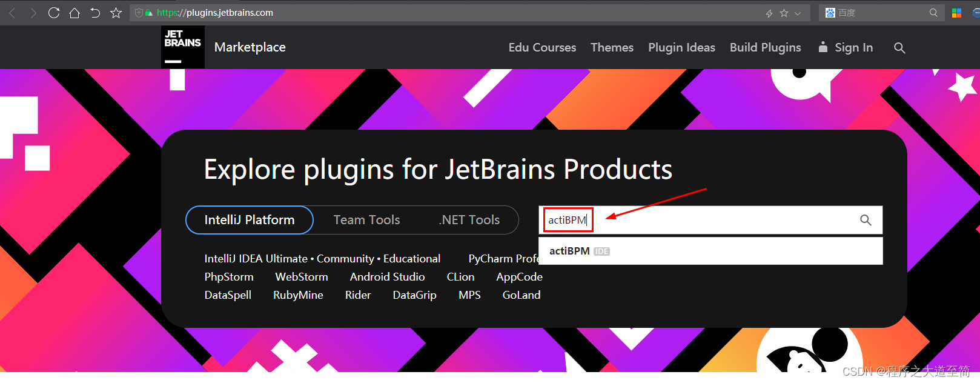Open PhpStorm product link
Image resolution: width=980 pixels, height=383 pixels.
(x=229, y=277)
